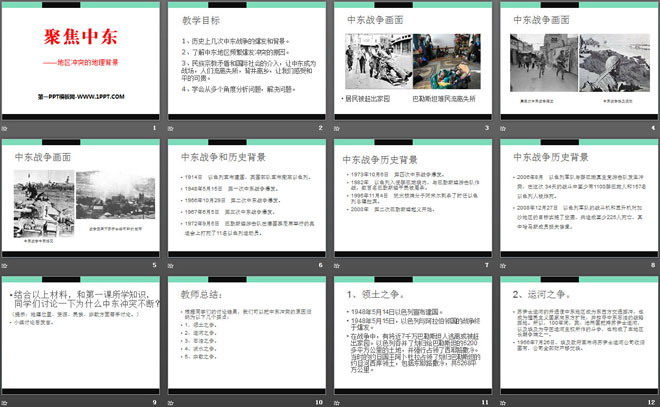The image size is (660, 407).
Task: Select the '教学目标' slide thumbnail
Action: (247, 62)
